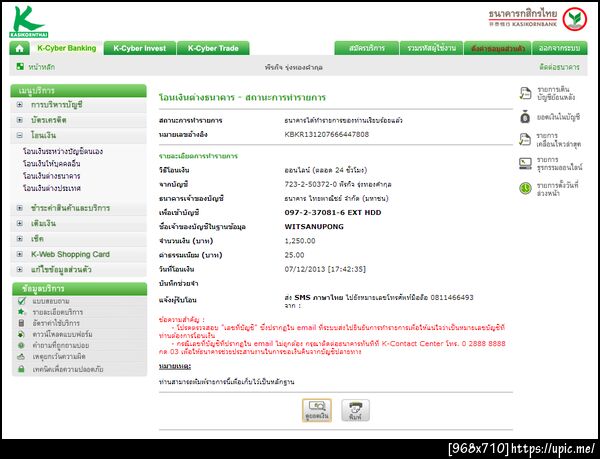The width and height of the screenshot is (600, 459).
Task: Switch to K-Cyber Banking tab
Action: [x=67, y=48]
